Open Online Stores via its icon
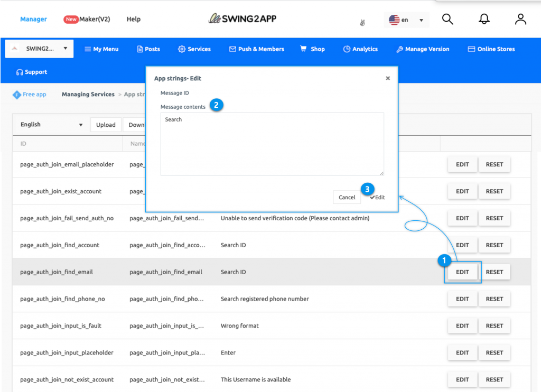 point(471,49)
